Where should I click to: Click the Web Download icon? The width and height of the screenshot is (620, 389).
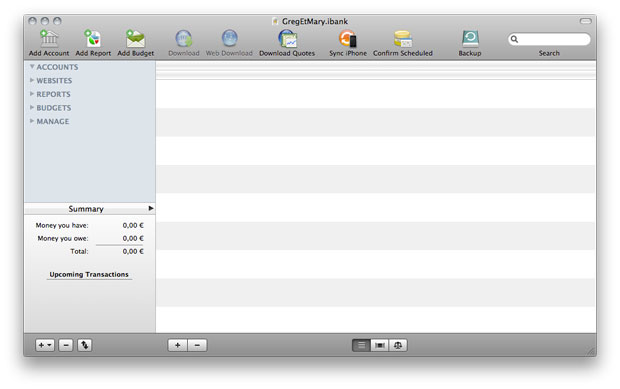coord(229,39)
